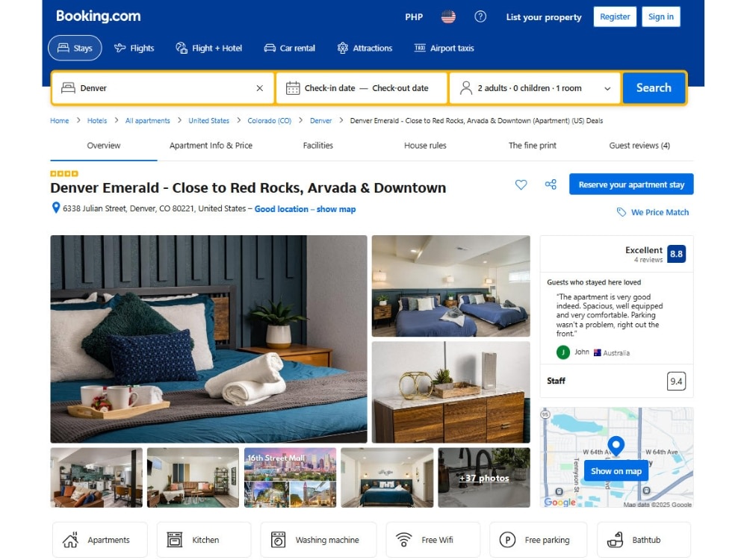Switch to the House rules tab

pyautogui.click(x=426, y=146)
